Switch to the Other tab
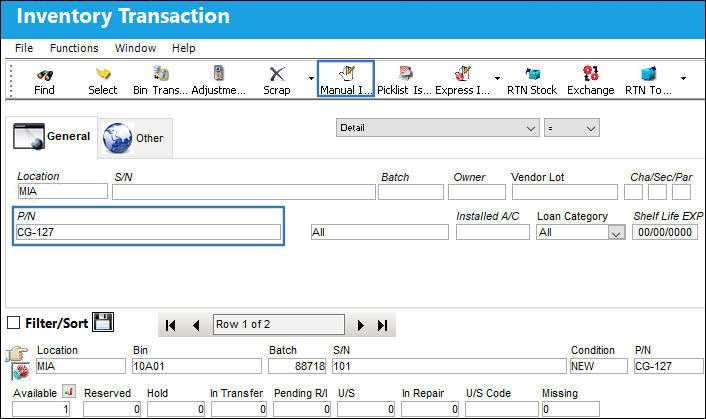 pos(135,138)
